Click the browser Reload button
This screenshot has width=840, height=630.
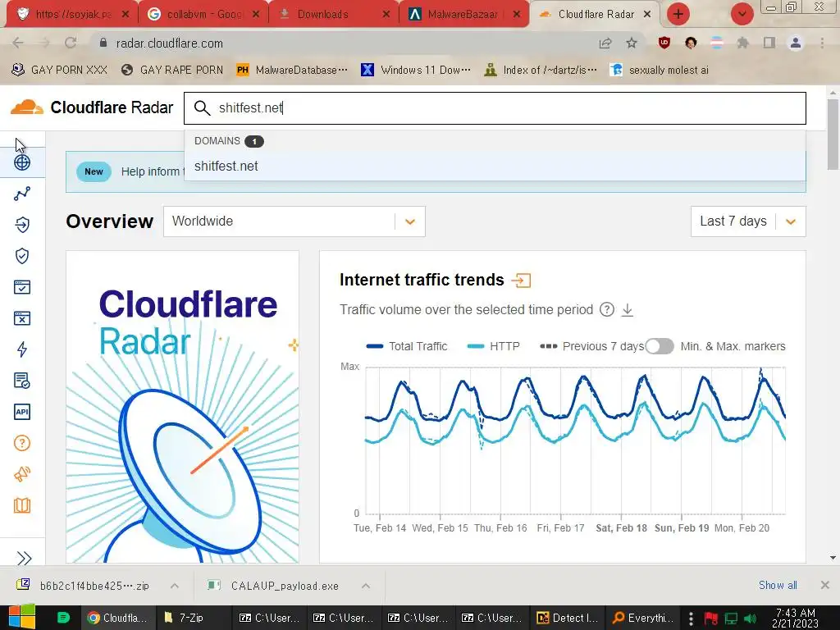pyautogui.click(x=71, y=43)
